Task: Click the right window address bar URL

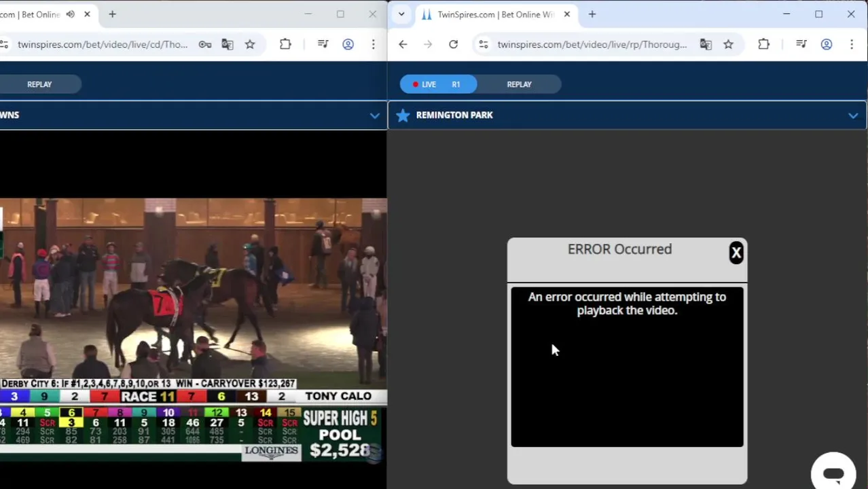Action: point(592,44)
